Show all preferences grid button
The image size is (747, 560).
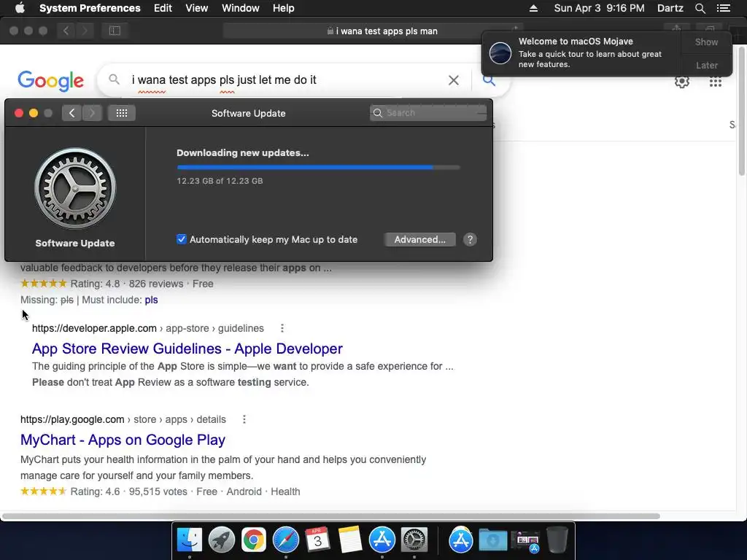(x=122, y=113)
